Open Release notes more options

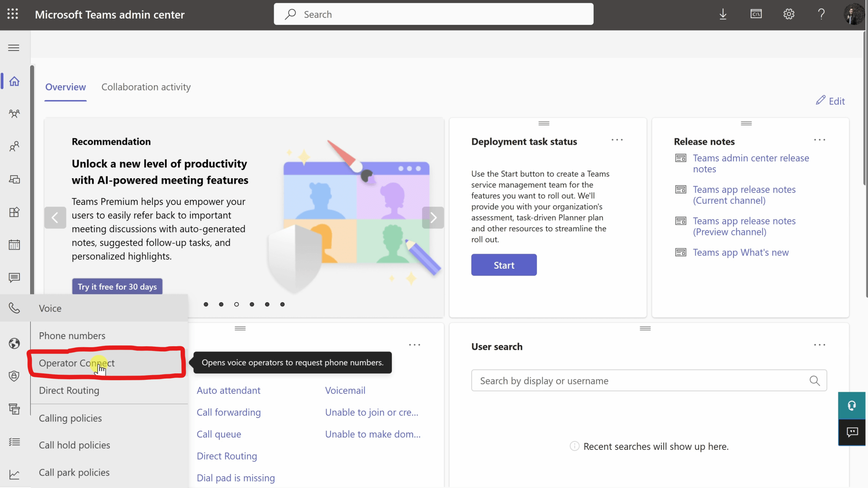click(820, 140)
